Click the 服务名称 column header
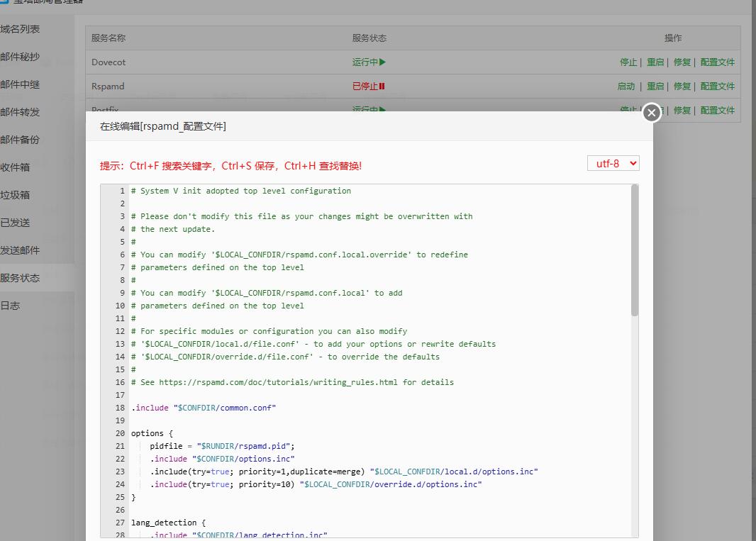The width and height of the screenshot is (756, 541). 109,38
